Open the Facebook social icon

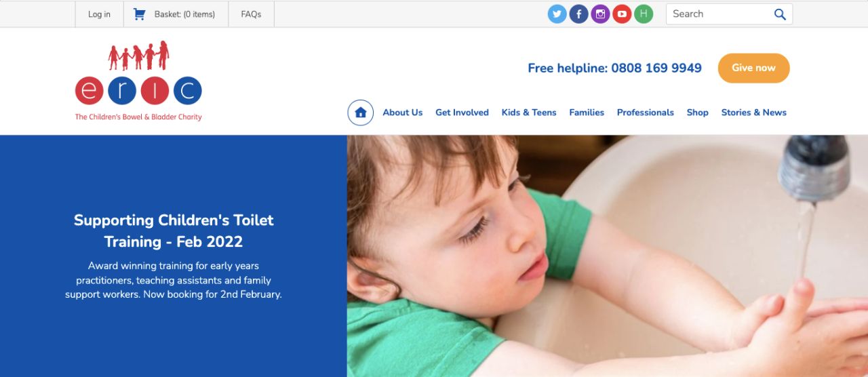578,14
